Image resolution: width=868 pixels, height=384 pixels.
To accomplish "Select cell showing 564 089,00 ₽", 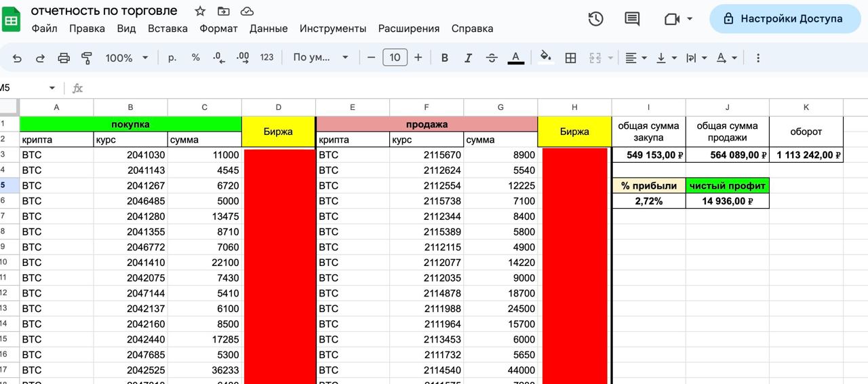I will click(728, 155).
